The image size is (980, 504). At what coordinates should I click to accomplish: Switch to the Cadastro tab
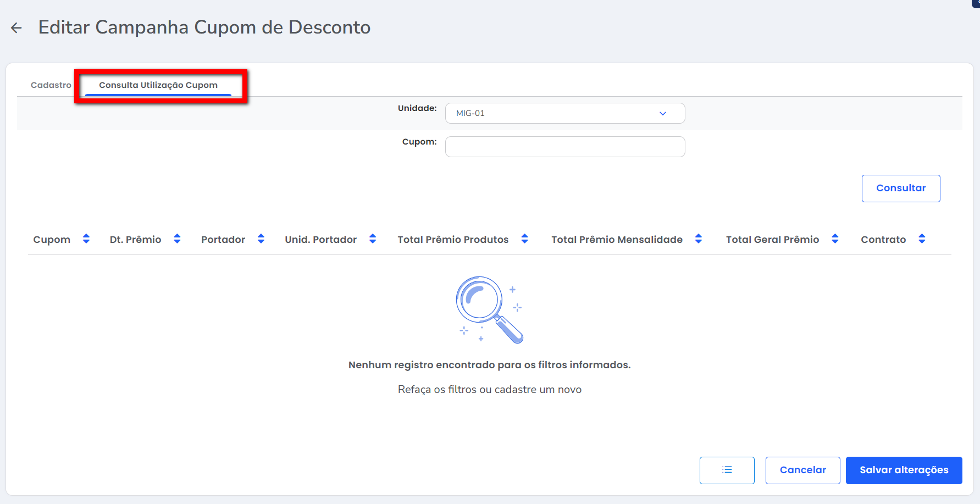(51, 85)
